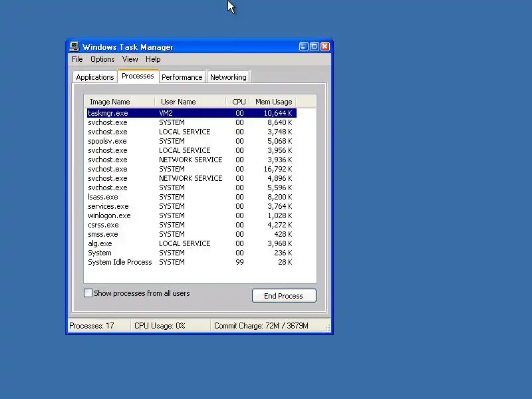
Task: Click the 99 CPU value
Action: coord(239,262)
